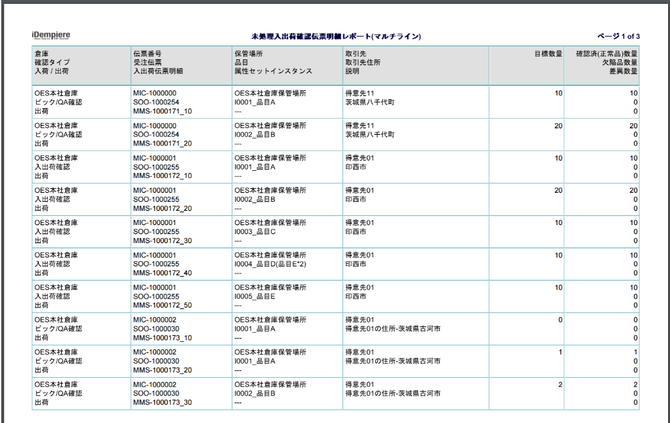The image size is (670, 423).
Task: Click I0002_品目B in the MMS-1000173_30 row
Action: coord(255,393)
